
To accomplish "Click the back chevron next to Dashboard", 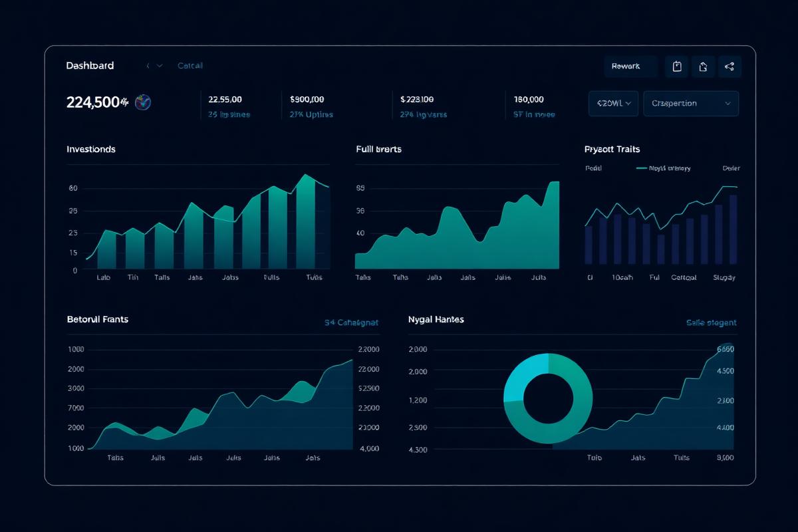I will tap(147, 65).
